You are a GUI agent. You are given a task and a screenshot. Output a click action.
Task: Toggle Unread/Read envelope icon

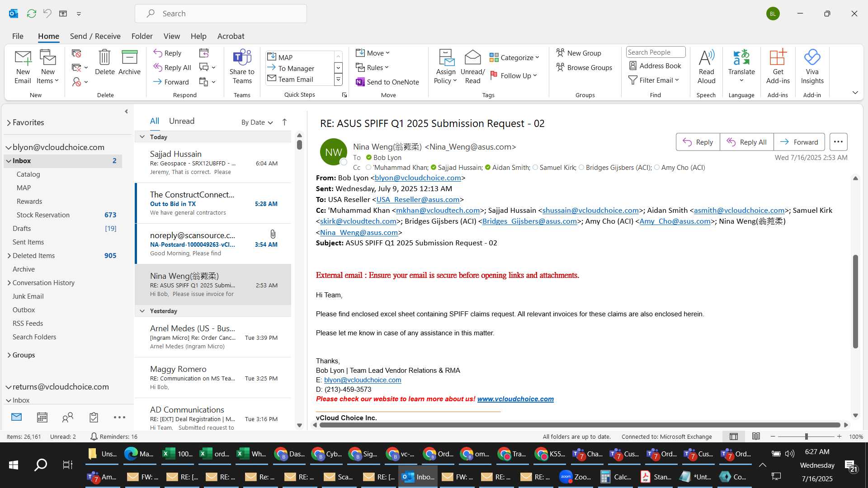pyautogui.click(x=472, y=67)
